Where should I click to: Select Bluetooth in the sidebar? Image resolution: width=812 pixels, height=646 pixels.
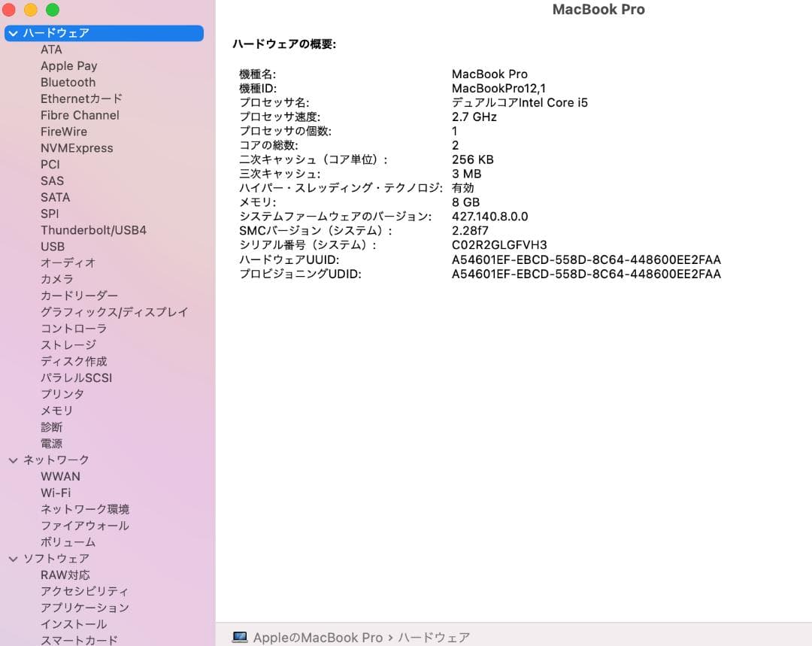(x=68, y=82)
